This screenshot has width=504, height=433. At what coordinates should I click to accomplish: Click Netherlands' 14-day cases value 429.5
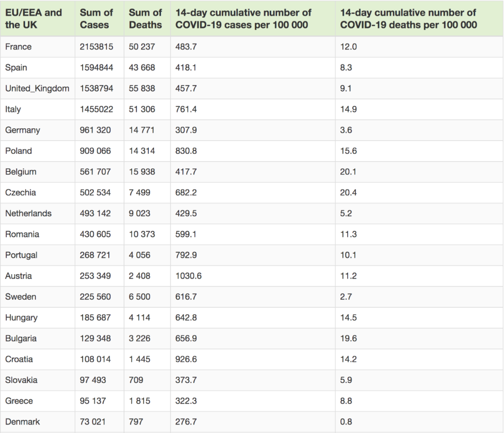(186, 213)
